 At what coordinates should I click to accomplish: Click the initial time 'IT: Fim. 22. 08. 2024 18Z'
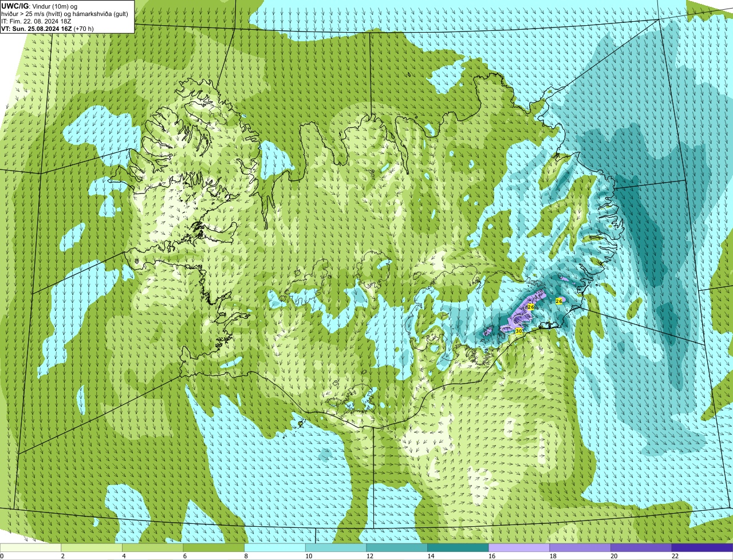pyautogui.click(x=37, y=21)
